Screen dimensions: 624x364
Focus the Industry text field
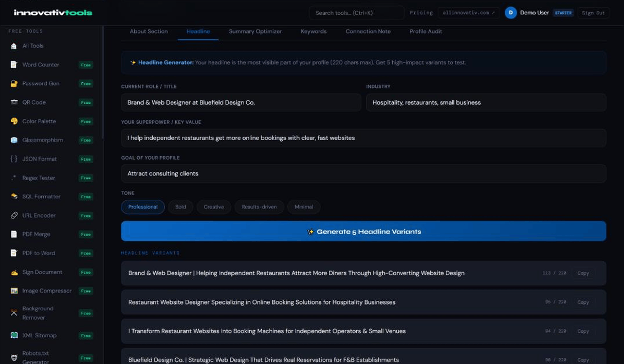[486, 103]
